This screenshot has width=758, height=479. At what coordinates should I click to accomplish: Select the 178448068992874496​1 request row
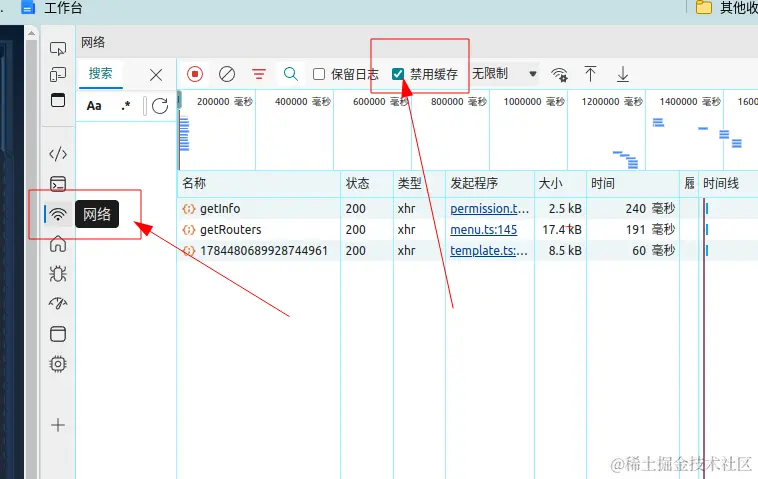[x=467, y=250]
